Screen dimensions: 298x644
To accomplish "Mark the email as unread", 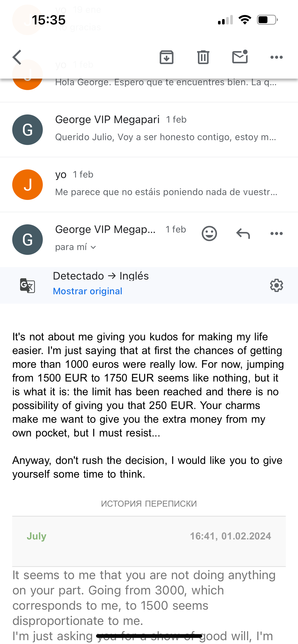I will coord(240,57).
